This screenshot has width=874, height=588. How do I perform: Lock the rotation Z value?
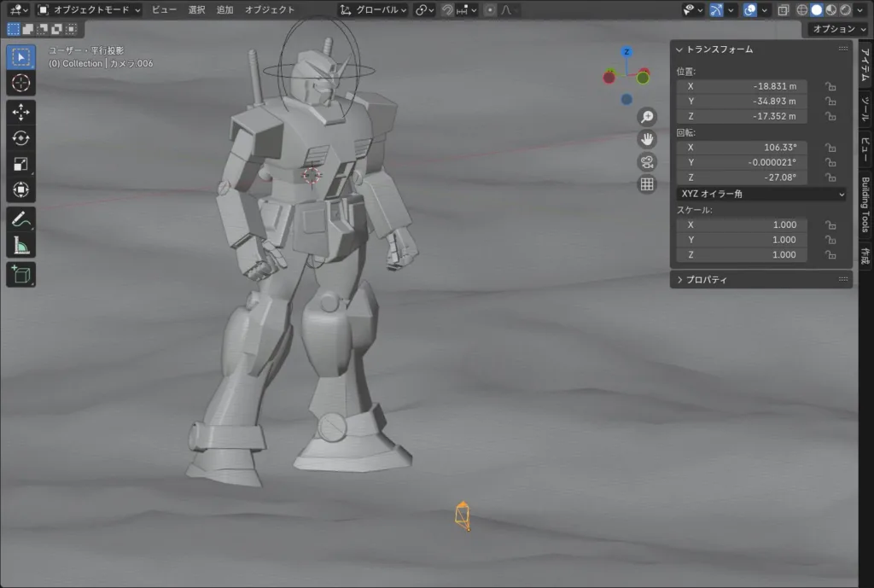click(x=830, y=178)
